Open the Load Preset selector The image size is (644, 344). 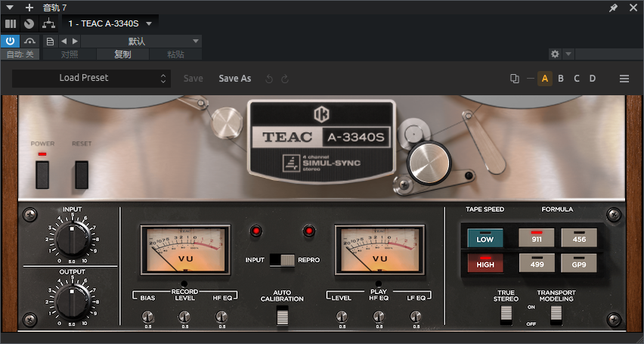91,78
